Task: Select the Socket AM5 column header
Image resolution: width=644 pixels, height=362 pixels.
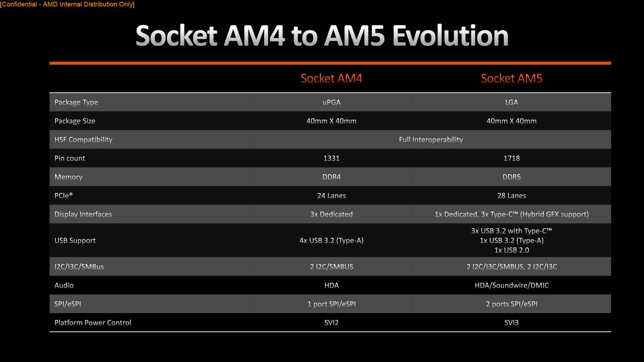Action: coord(511,78)
